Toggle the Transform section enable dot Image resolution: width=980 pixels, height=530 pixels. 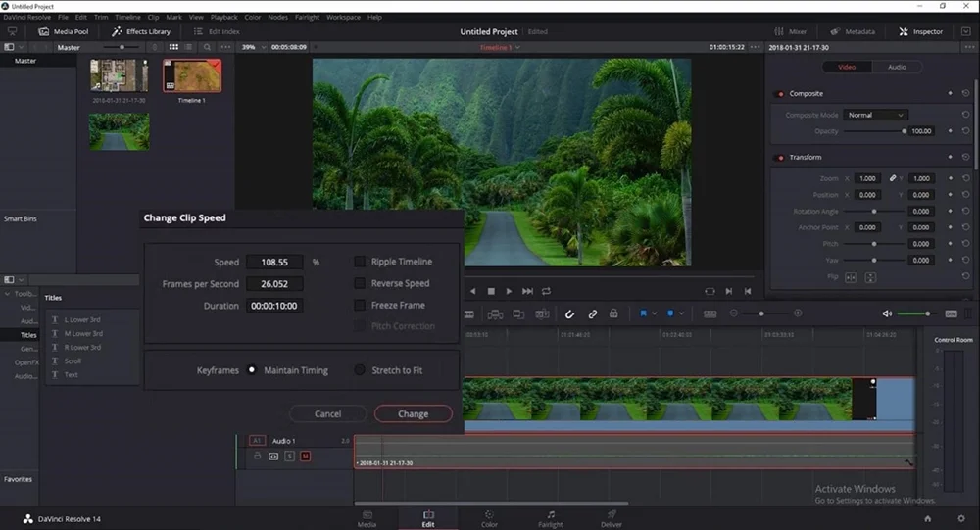point(780,158)
